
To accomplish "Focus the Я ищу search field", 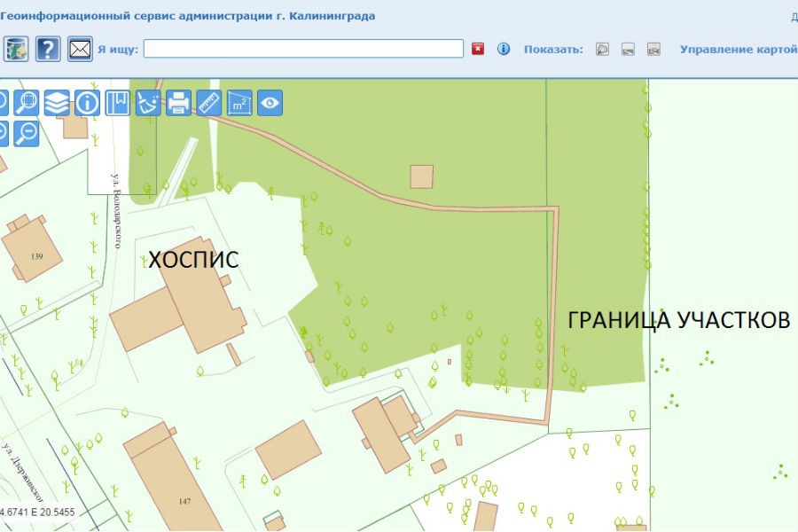I will 303,49.
